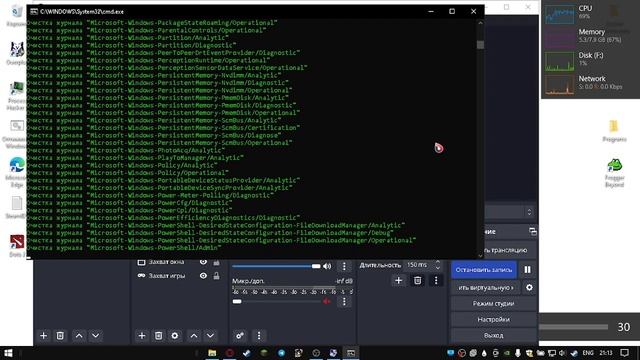Lock the Захват окна source
Screen dimensions: 640x360
click(216, 262)
